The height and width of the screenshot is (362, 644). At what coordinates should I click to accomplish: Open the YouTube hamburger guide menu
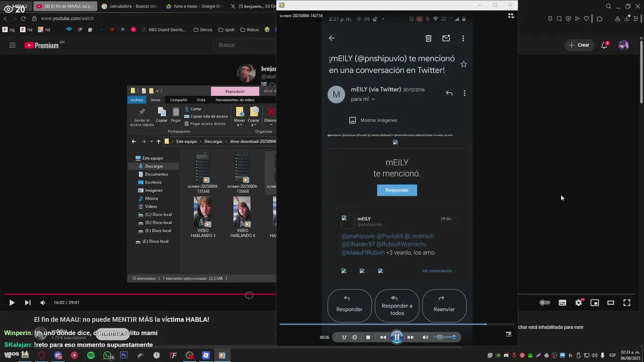tap(12, 45)
